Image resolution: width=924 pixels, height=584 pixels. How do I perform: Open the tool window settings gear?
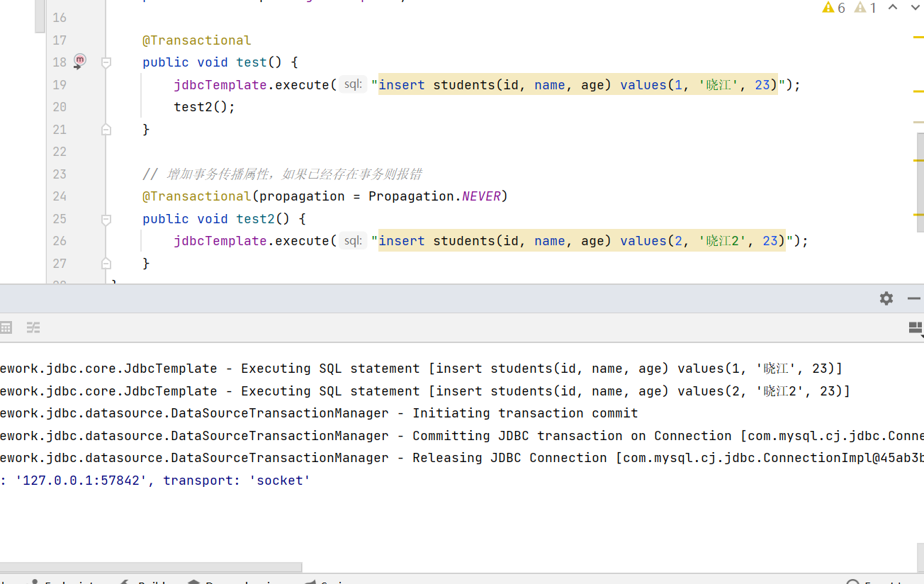coord(886,298)
